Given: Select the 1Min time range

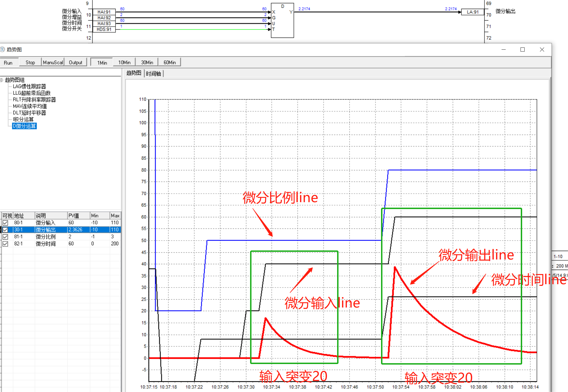Looking at the screenshot, I should coord(102,63).
